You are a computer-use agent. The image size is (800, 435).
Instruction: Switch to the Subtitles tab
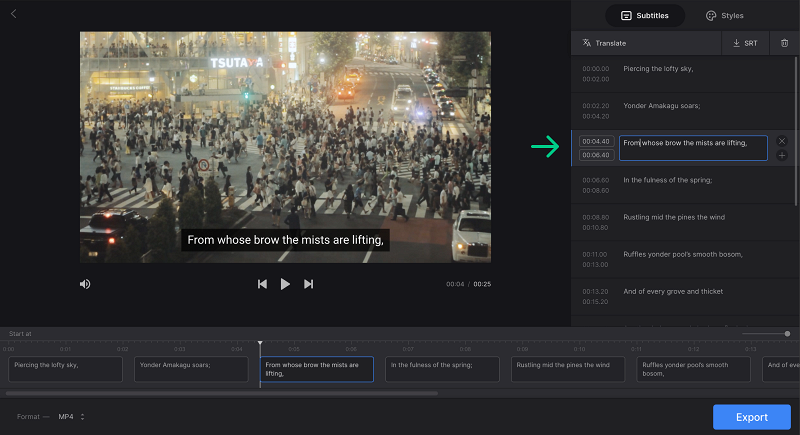645,16
